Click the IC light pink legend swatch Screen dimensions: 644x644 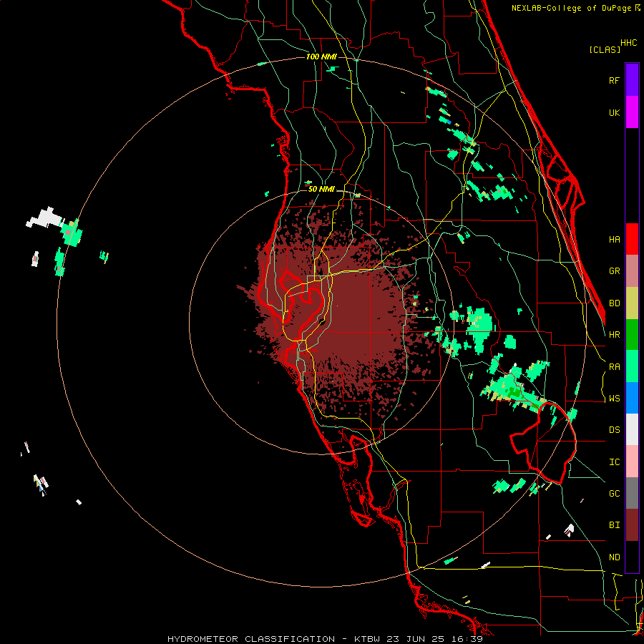tap(632, 462)
